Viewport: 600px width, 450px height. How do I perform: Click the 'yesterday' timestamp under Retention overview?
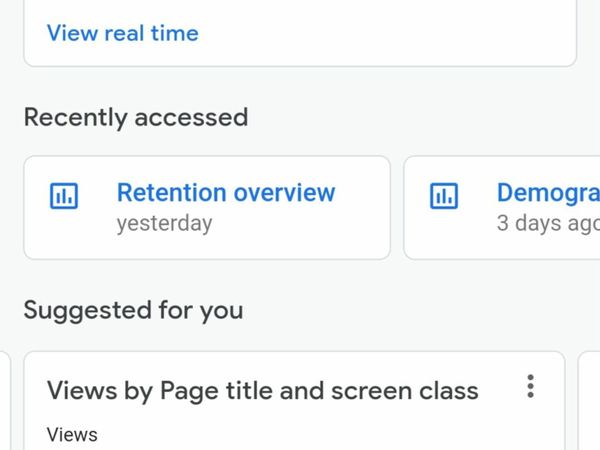164,223
